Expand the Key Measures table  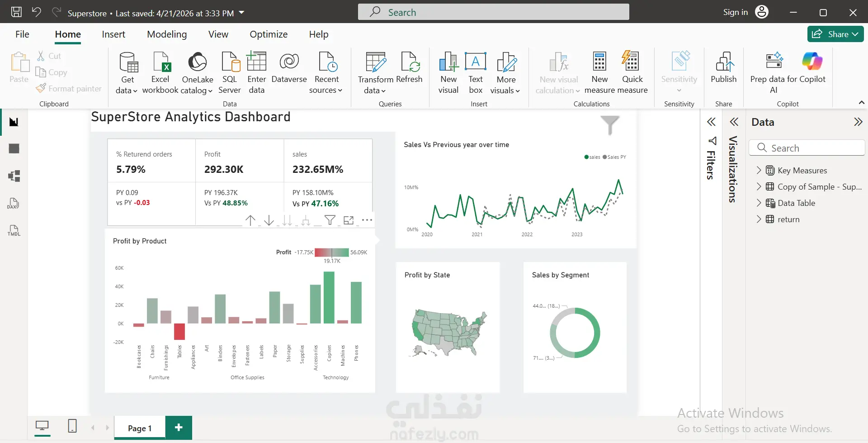coord(759,170)
